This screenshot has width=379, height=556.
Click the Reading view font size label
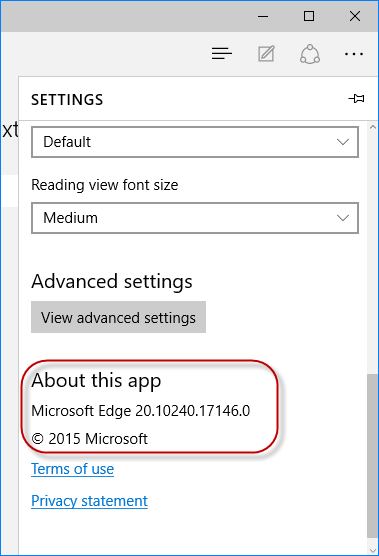click(x=105, y=185)
